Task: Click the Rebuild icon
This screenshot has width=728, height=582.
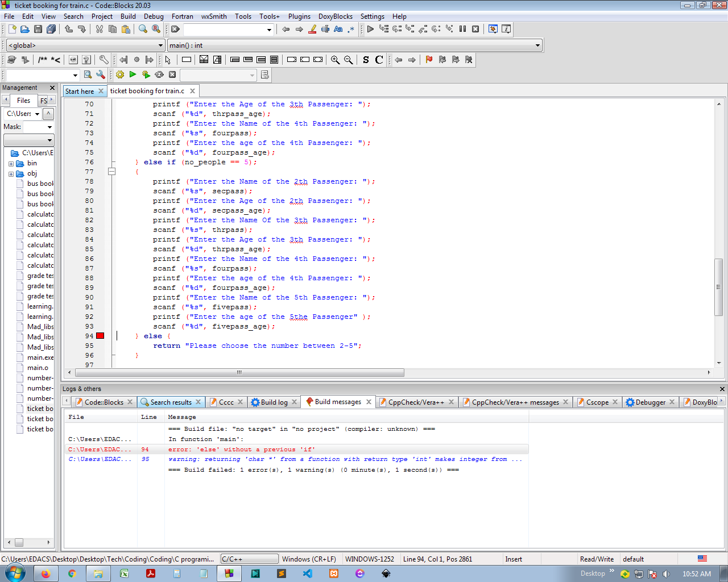Action: [x=159, y=74]
